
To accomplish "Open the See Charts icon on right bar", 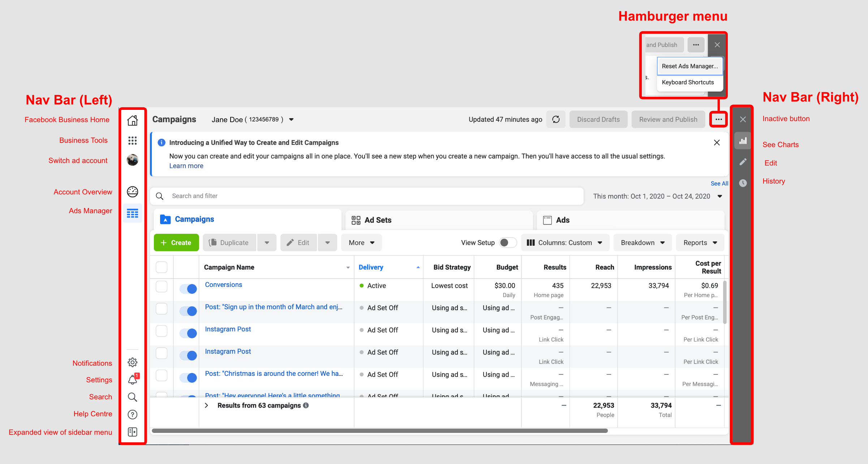I will [743, 141].
